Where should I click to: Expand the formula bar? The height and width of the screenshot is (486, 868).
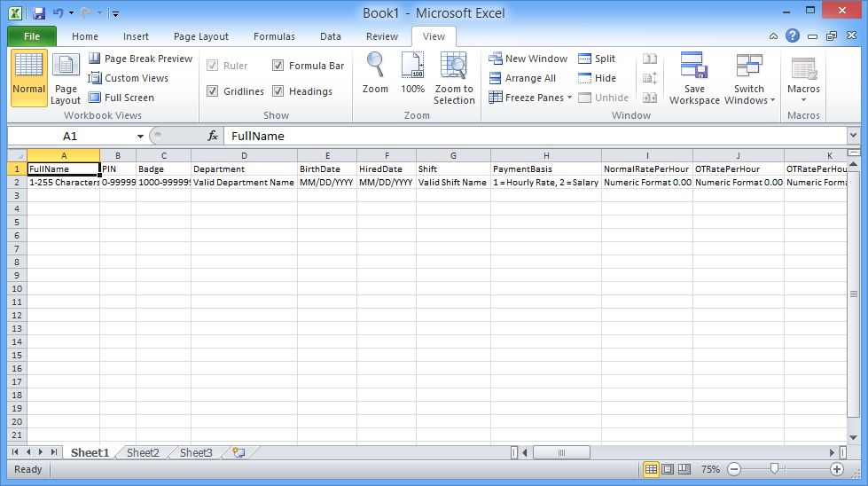click(853, 135)
